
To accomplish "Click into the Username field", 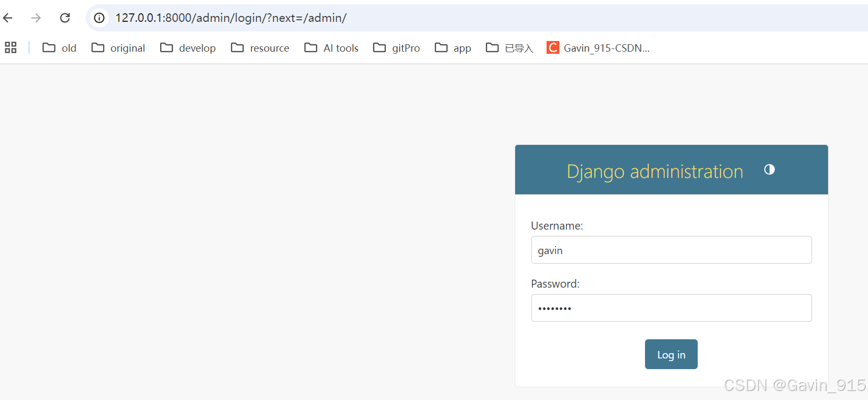I will (671, 250).
